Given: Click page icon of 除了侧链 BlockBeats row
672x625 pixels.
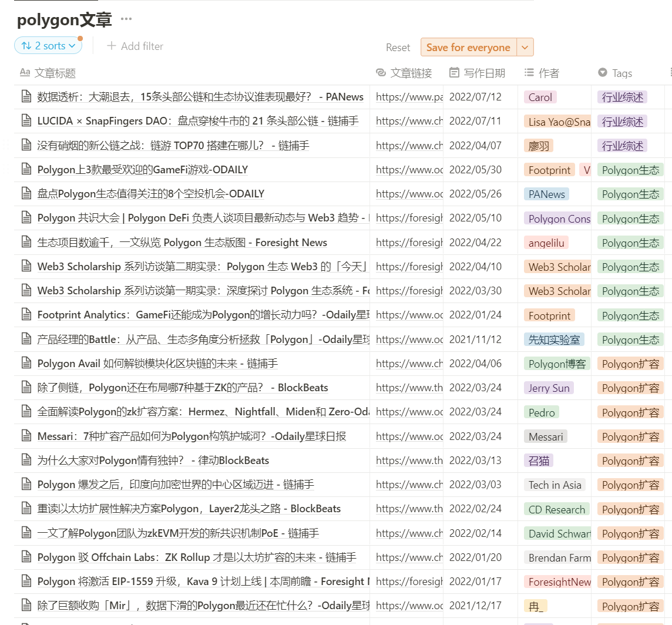Looking at the screenshot, I should 26,388.
